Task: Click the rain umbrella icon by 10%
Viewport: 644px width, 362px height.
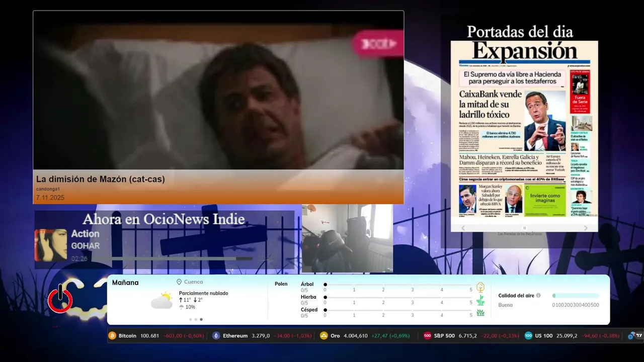Action: 181,307
